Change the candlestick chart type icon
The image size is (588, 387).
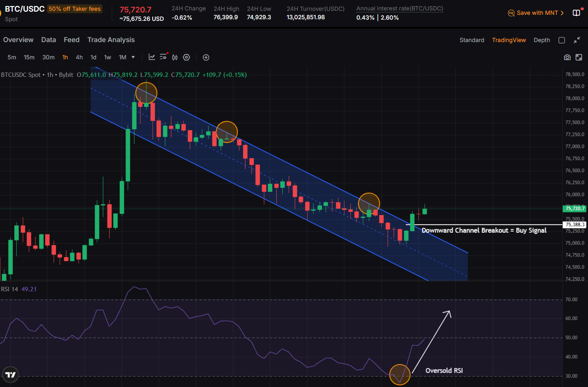click(175, 57)
